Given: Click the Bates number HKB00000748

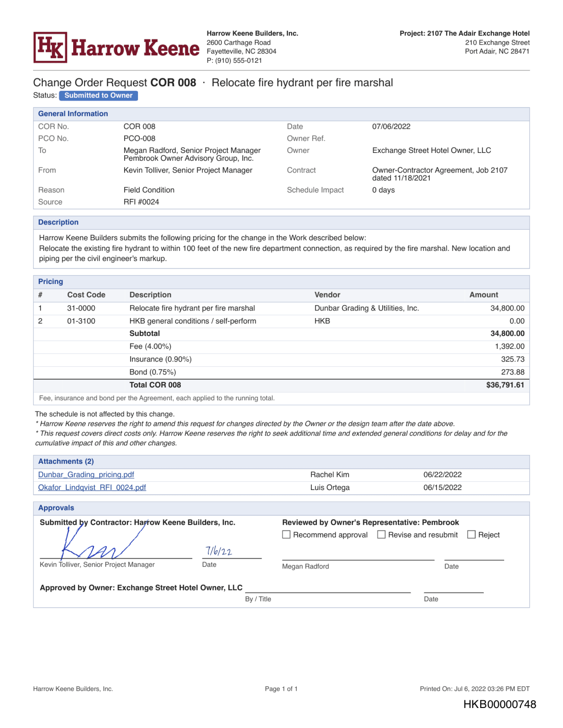Looking at the screenshot, I should coord(500,704).
